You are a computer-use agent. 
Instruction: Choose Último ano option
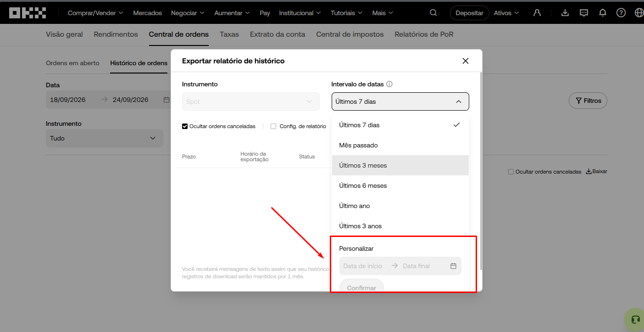[400, 206]
